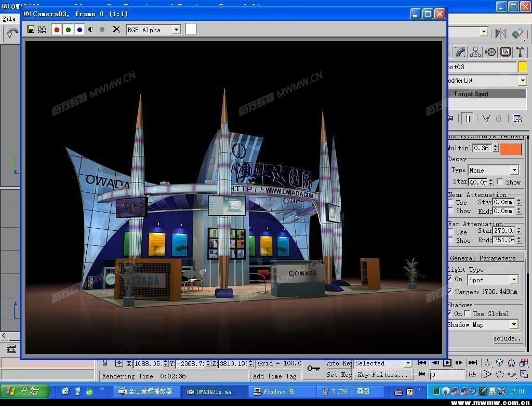Toggle the monochrome display button

[x=102, y=30]
